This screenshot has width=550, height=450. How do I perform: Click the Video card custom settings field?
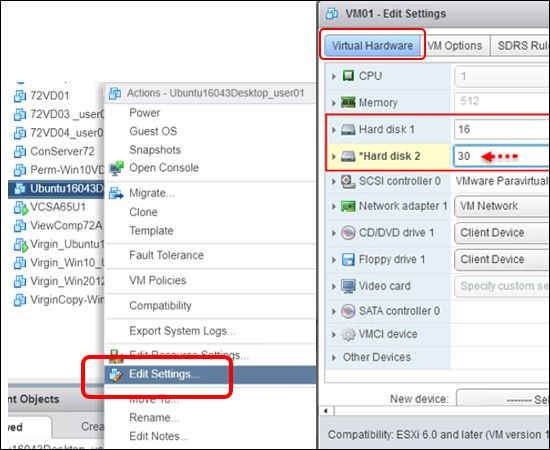[502, 286]
